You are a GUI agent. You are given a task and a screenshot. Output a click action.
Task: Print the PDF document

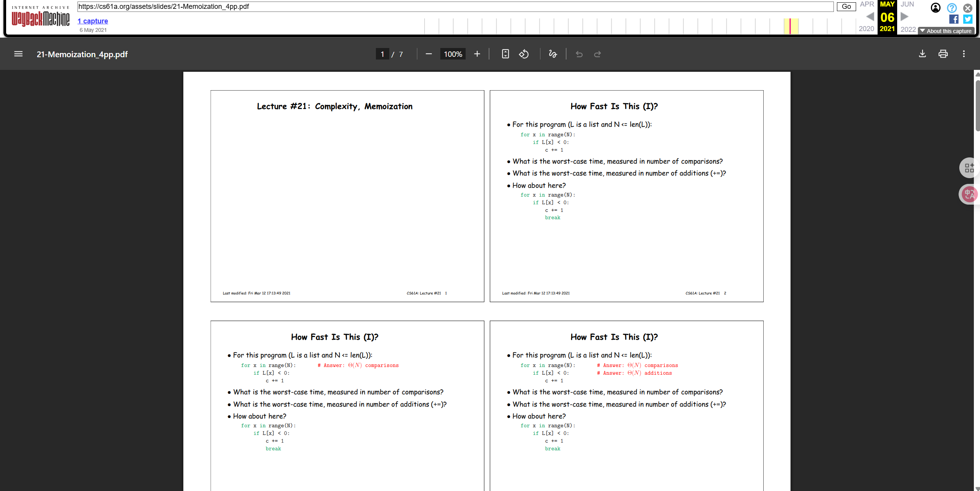[x=943, y=54]
